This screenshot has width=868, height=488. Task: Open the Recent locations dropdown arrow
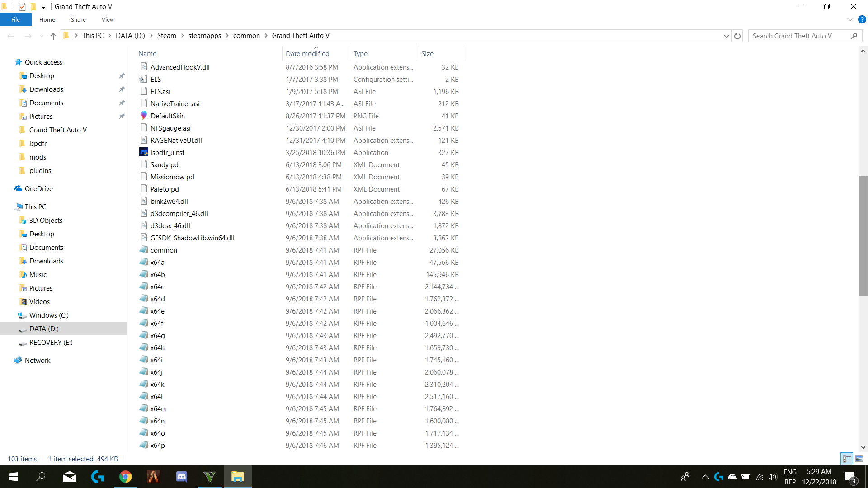[x=42, y=36]
